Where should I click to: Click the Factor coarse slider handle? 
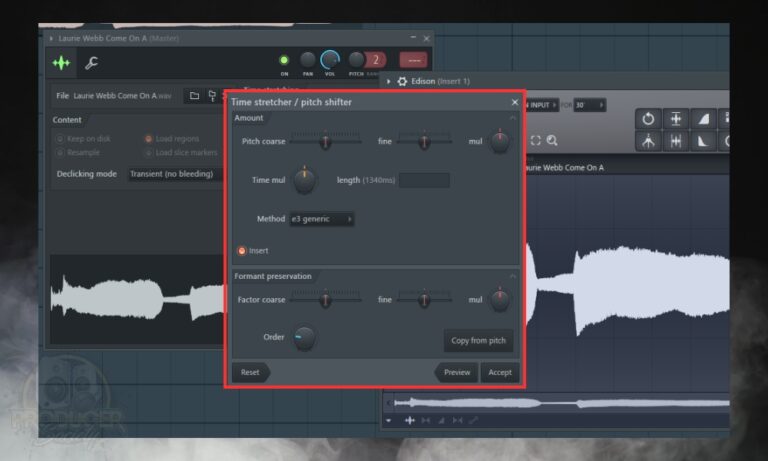tap(325, 300)
